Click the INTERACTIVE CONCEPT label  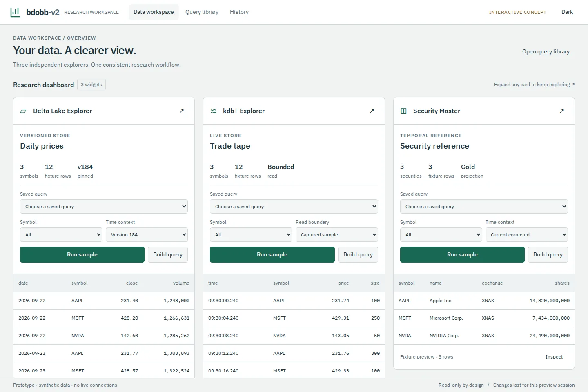pos(518,12)
